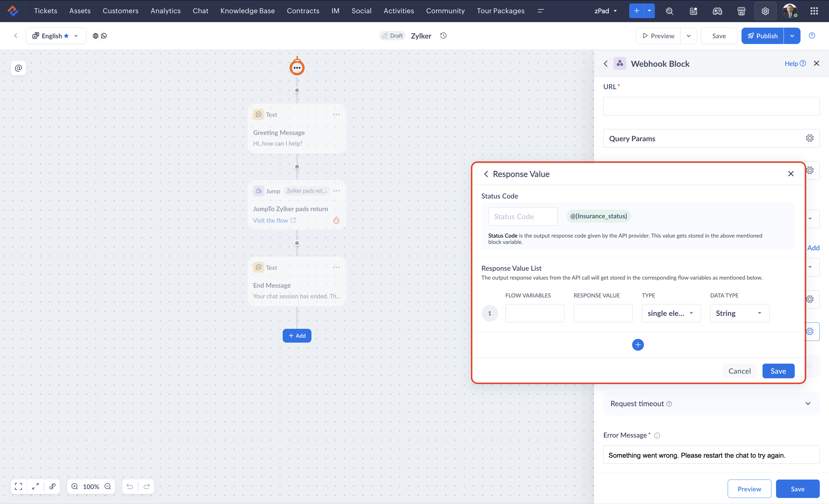Go back from Response Value dialog
Image resolution: width=829 pixels, height=504 pixels.
pyautogui.click(x=486, y=174)
